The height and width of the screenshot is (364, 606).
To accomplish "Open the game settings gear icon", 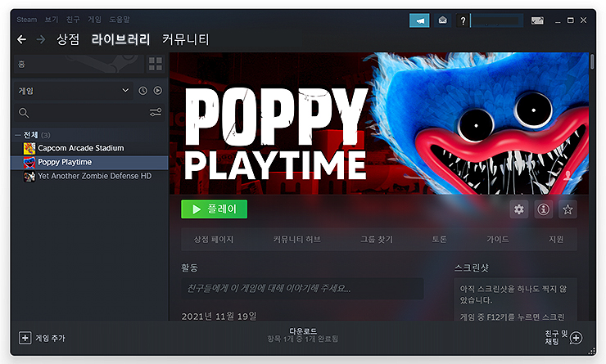I will tap(518, 209).
